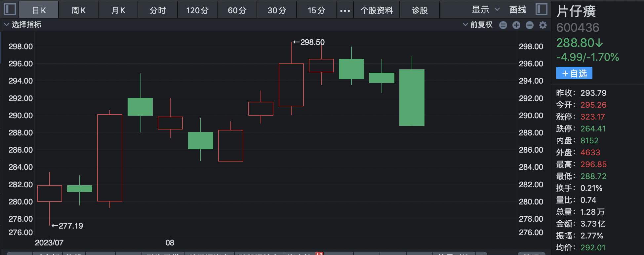Click the latest large green candlestick
The height and width of the screenshot is (255, 644).
(x=412, y=97)
